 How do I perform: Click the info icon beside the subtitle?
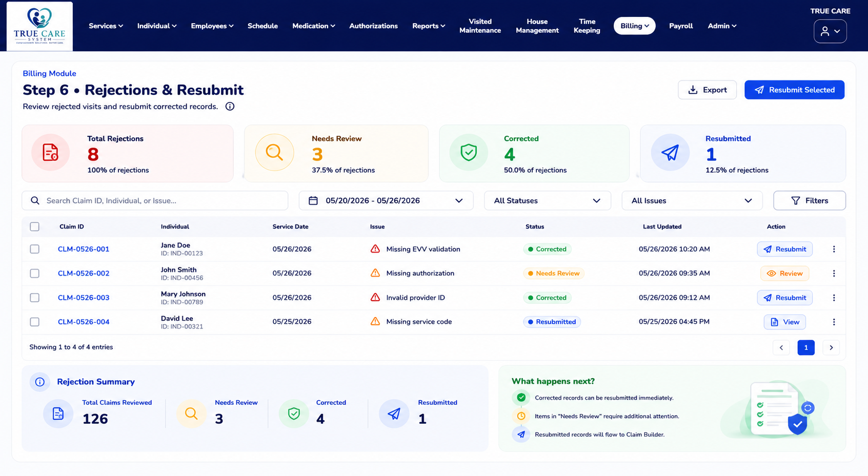230,107
